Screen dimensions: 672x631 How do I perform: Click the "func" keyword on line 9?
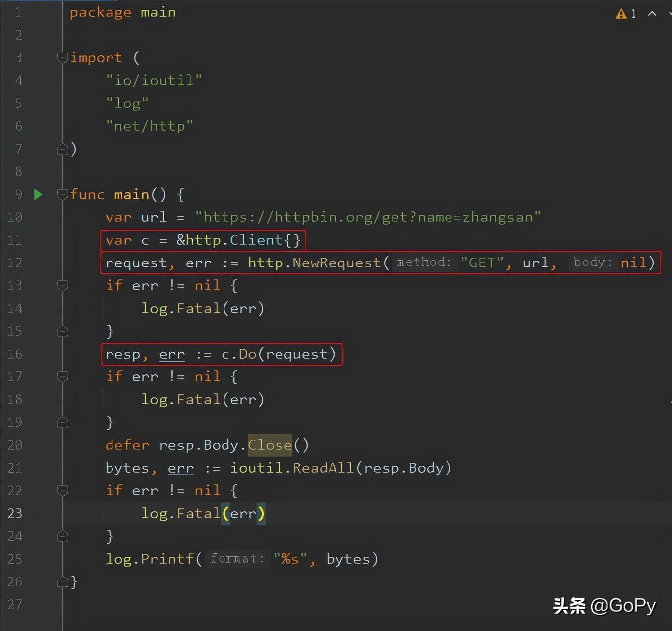[x=87, y=194]
